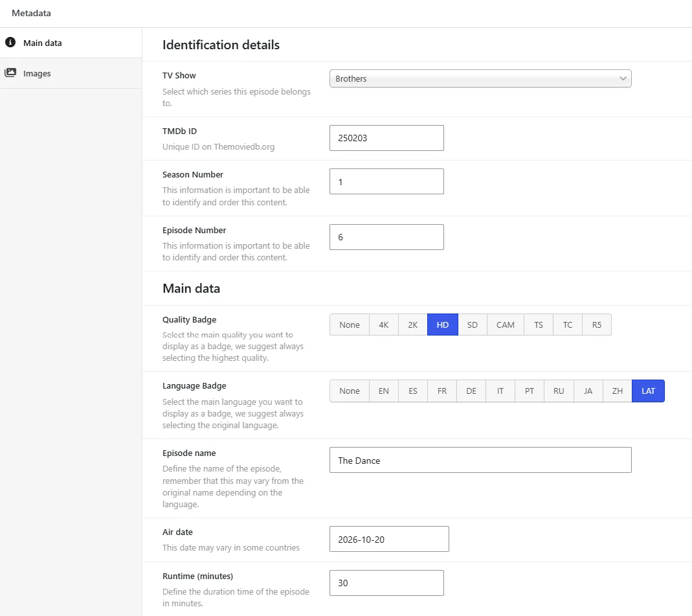
Task: Click the Metadata panel title
Action: [31, 13]
